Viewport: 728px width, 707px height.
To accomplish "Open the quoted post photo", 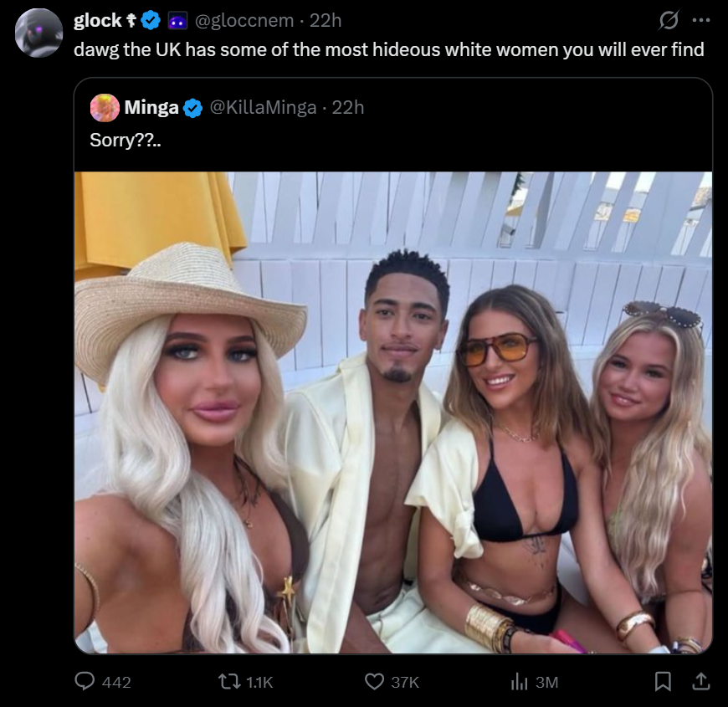I will (x=393, y=412).
